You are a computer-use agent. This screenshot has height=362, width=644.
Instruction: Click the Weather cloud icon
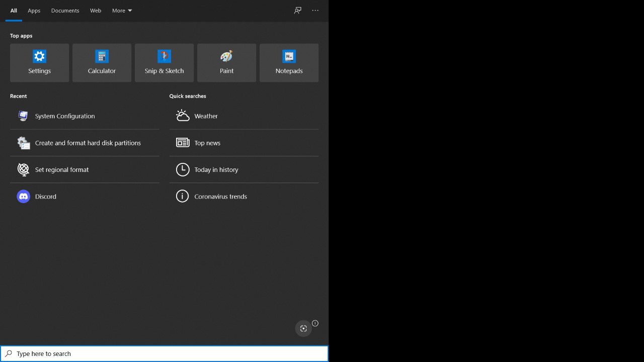tap(183, 116)
